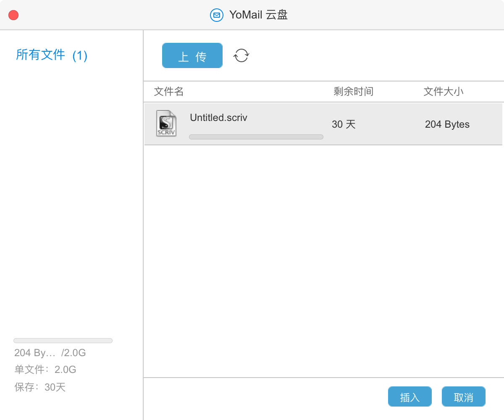
Task: Click the YoMail 云盘 window title text
Action: 258,15
